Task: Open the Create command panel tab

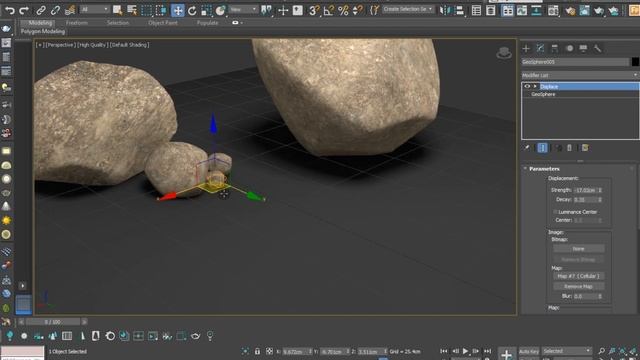Action: pyautogui.click(x=526, y=49)
